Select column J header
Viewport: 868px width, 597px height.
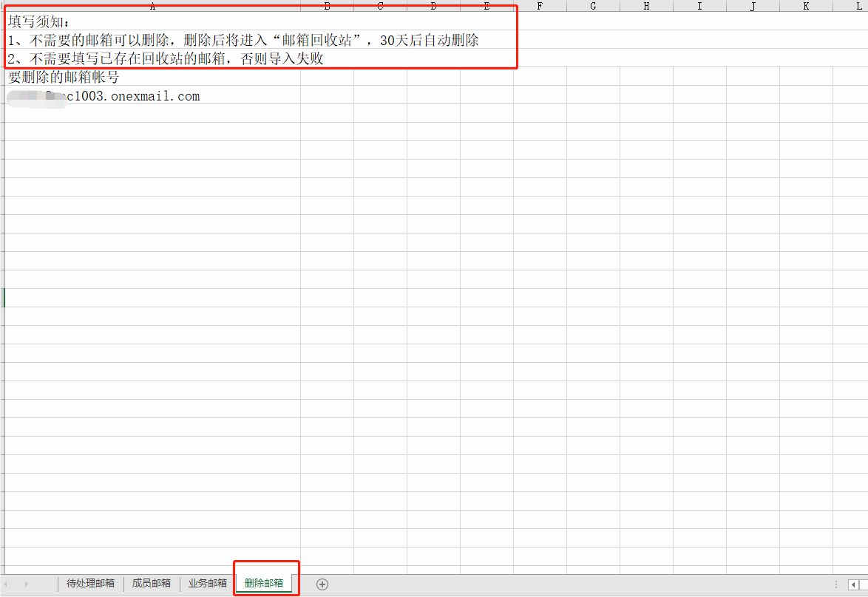tap(753, 6)
